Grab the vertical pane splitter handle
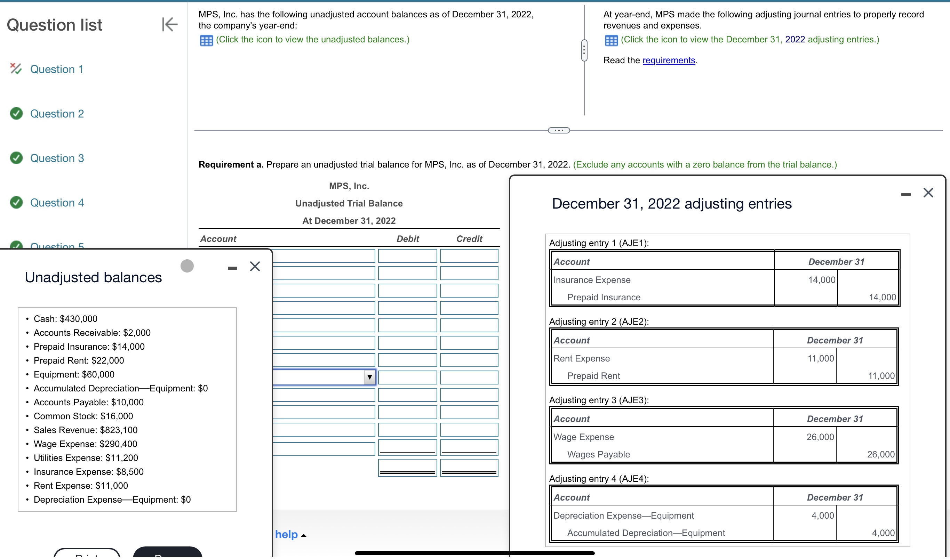This screenshot has height=560, width=950. 584,50
